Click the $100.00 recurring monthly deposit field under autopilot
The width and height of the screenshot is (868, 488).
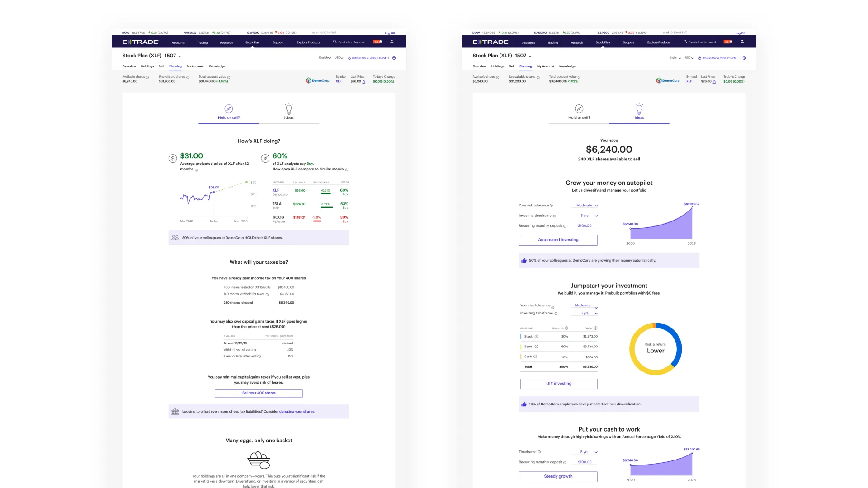[585, 226]
